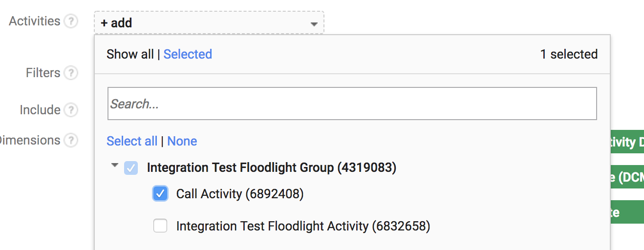The height and width of the screenshot is (250, 644).
Task: Click the help icon beside Dimensions
Action: coord(71,141)
